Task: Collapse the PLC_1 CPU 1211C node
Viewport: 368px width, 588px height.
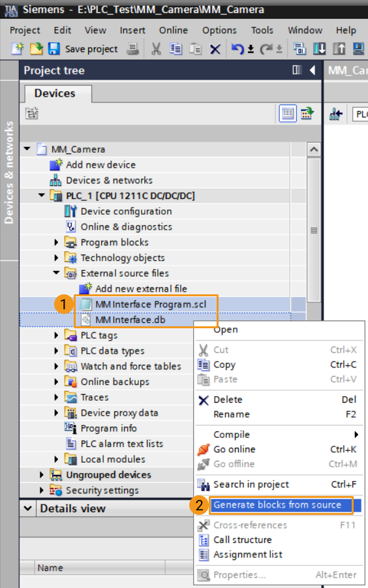Action: pyautogui.click(x=42, y=195)
